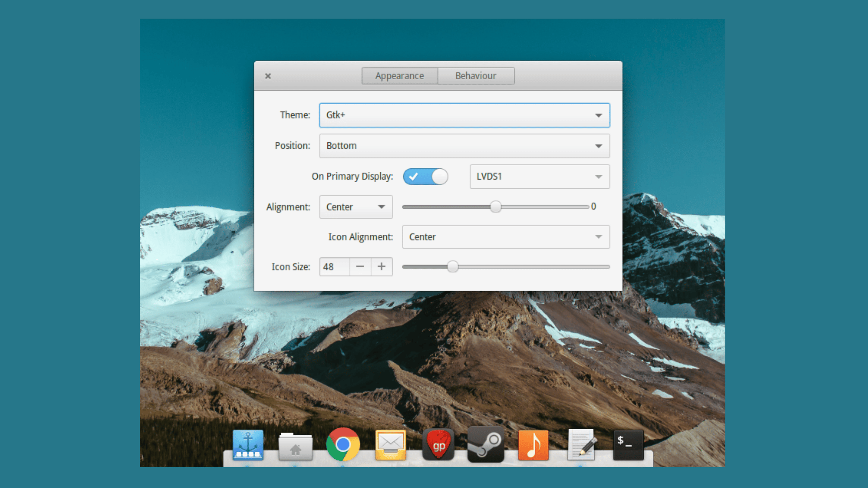The image size is (868, 488).
Task: Toggle the On Primary Display switch
Action: click(425, 177)
